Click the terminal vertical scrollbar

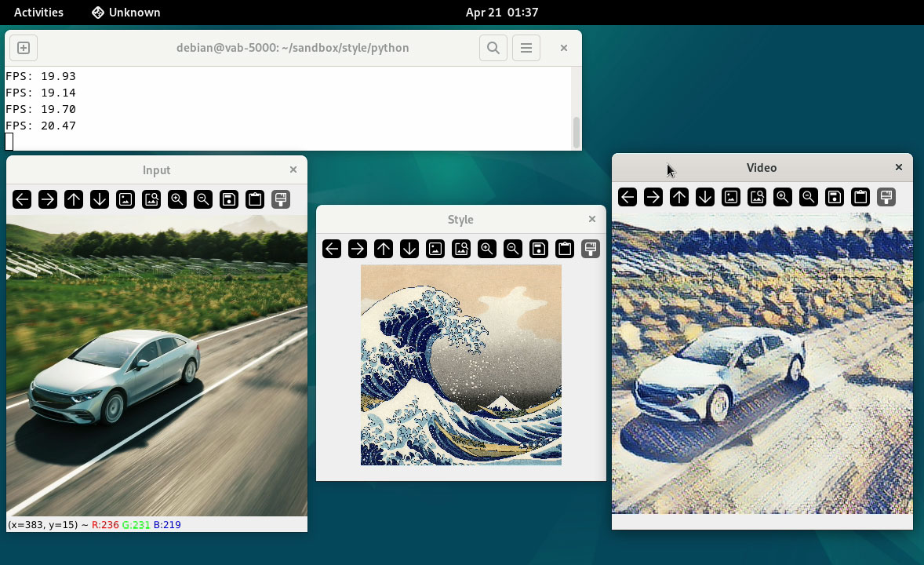click(577, 132)
